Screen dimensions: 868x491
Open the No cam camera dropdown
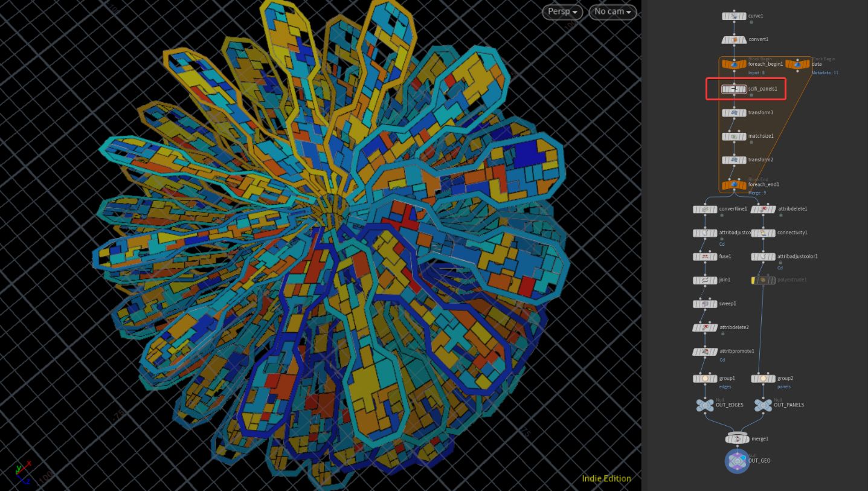[612, 11]
